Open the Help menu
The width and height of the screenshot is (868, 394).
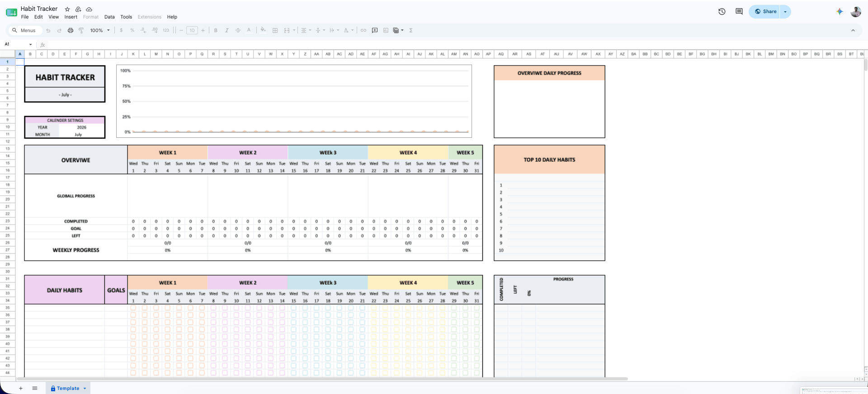click(172, 17)
